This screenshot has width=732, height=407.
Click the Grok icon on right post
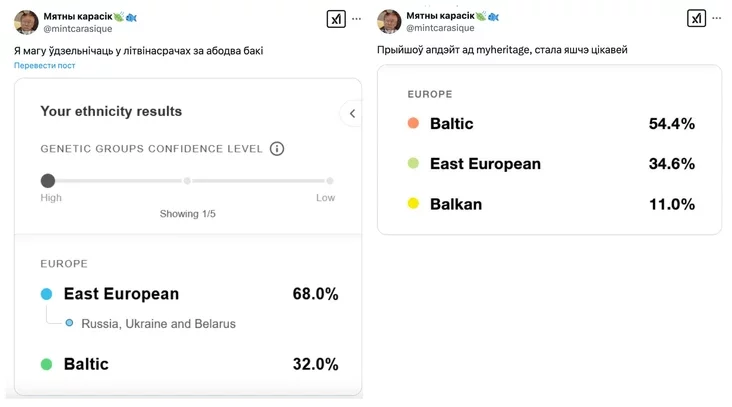696,18
